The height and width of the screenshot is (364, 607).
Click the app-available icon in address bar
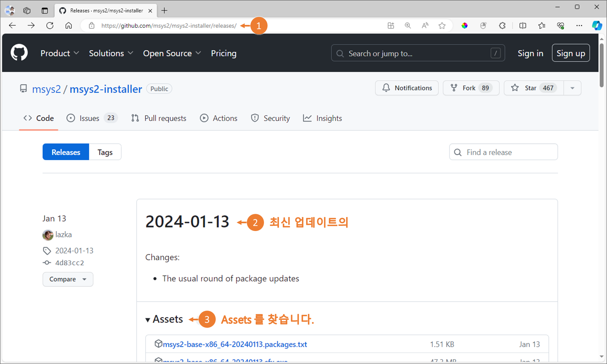[x=391, y=26]
